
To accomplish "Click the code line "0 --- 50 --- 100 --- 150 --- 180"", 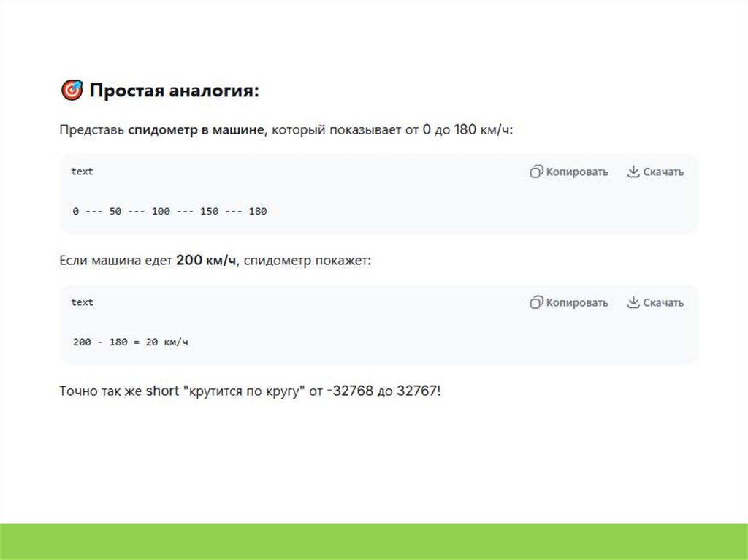I will click(x=169, y=212).
